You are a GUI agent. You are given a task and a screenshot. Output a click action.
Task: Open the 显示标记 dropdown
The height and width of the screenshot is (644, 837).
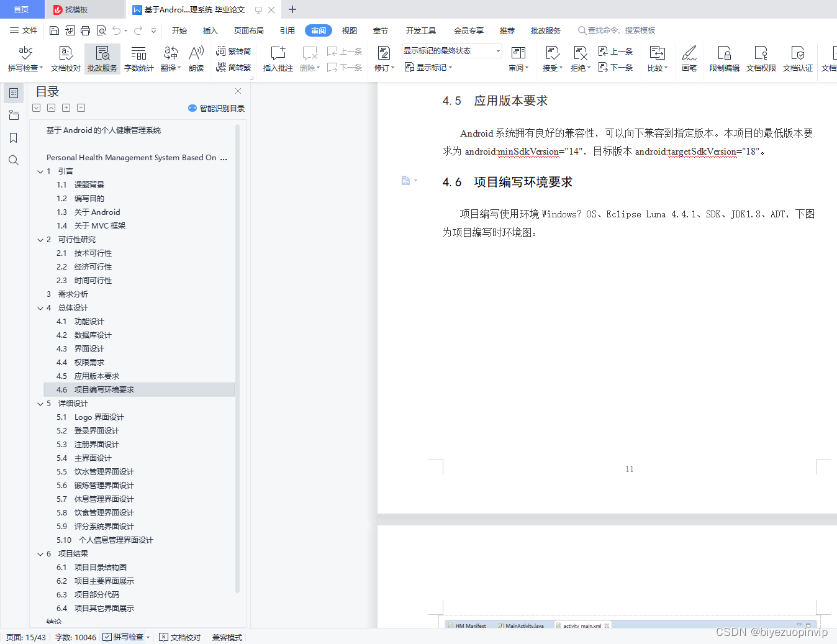coord(429,67)
